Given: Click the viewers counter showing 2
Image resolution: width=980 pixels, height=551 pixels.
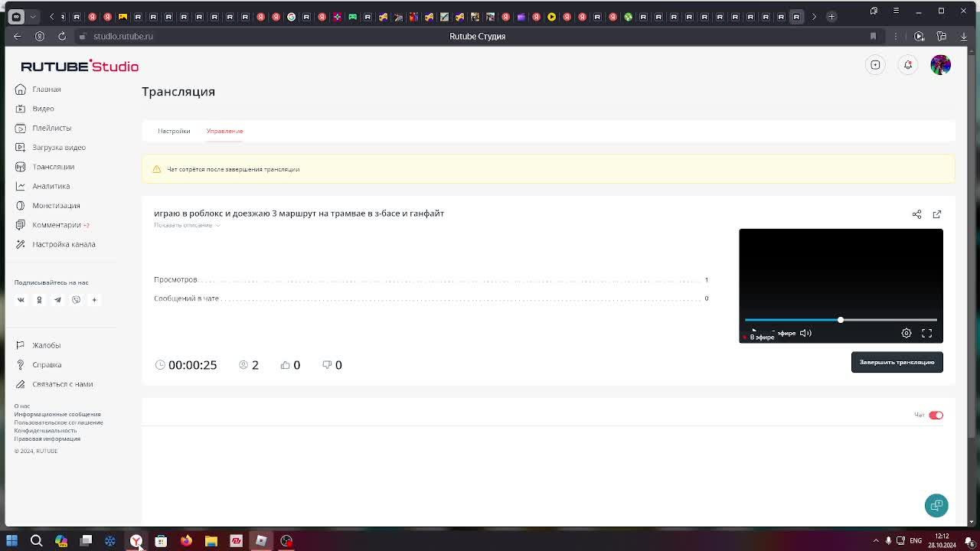Looking at the screenshot, I should click(249, 365).
